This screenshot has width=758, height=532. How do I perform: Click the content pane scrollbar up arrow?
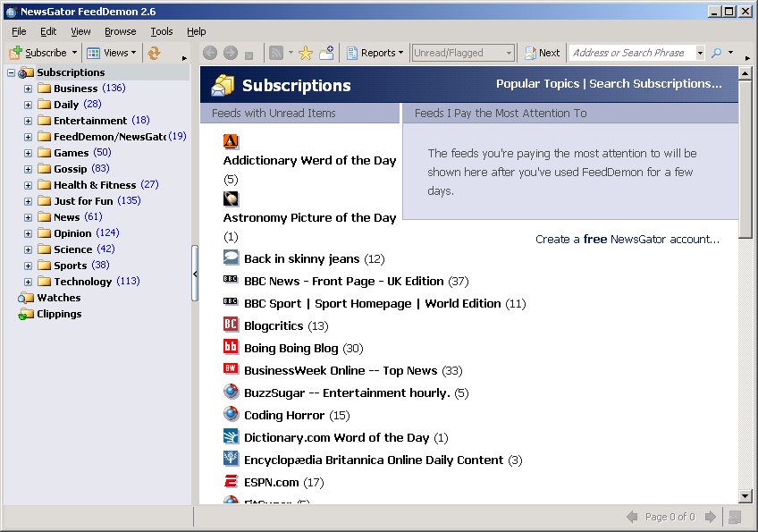pos(745,73)
